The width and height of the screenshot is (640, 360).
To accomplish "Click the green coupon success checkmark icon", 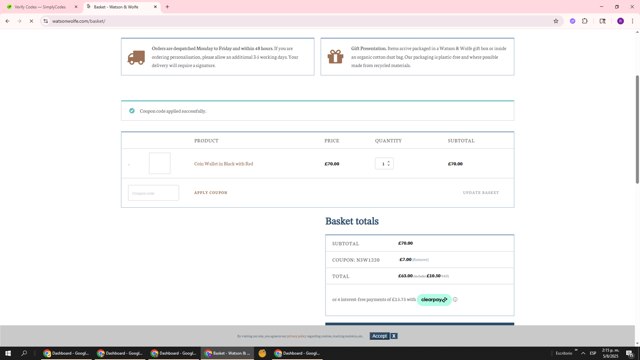I will click(132, 111).
